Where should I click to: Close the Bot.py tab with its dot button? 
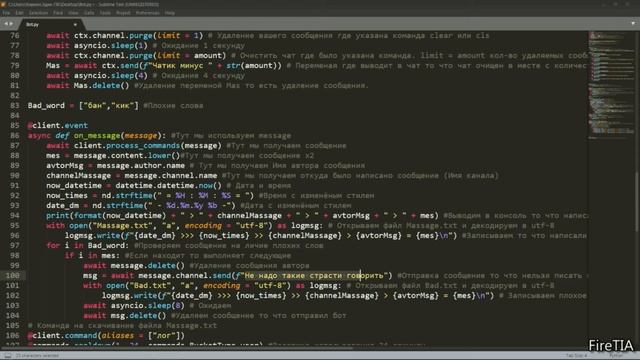click(x=75, y=25)
